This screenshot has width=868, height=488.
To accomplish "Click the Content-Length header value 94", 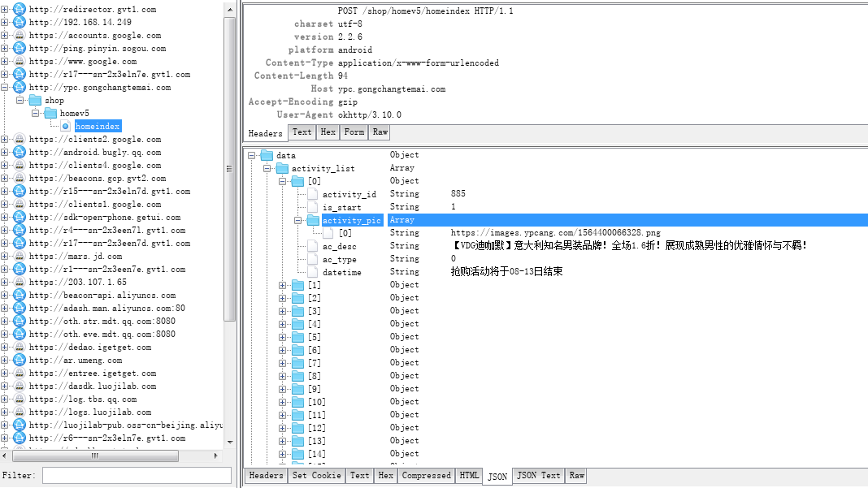I will [343, 76].
